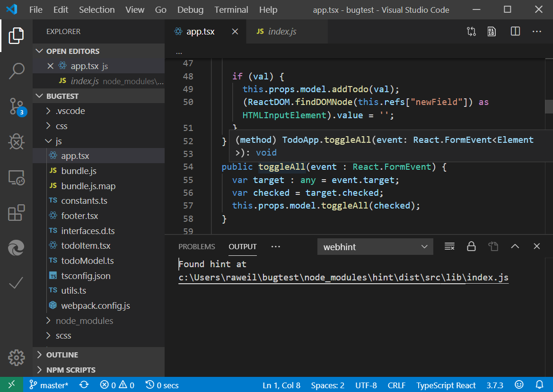The width and height of the screenshot is (553, 392).
Task: Close the app.tsx editor tab
Action: click(x=235, y=32)
